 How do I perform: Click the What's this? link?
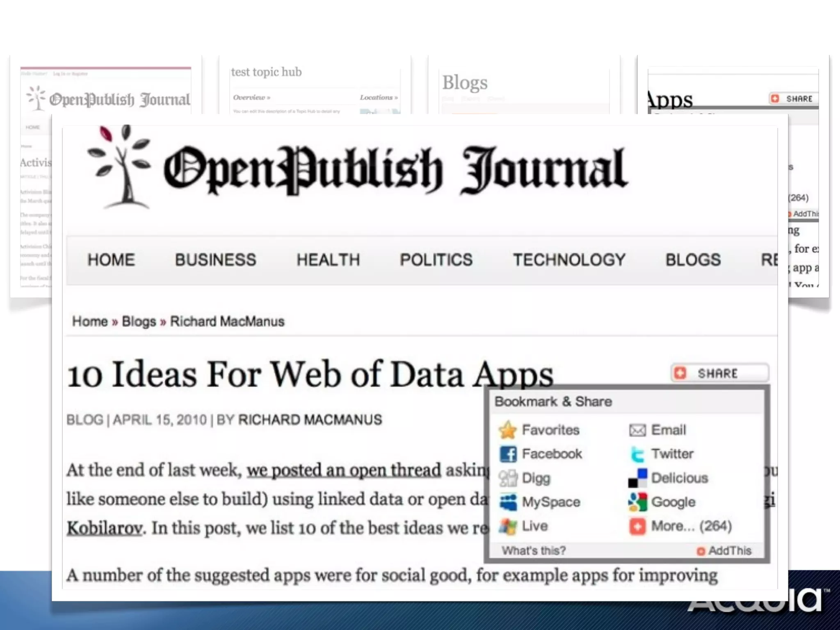[x=534, y=551]
